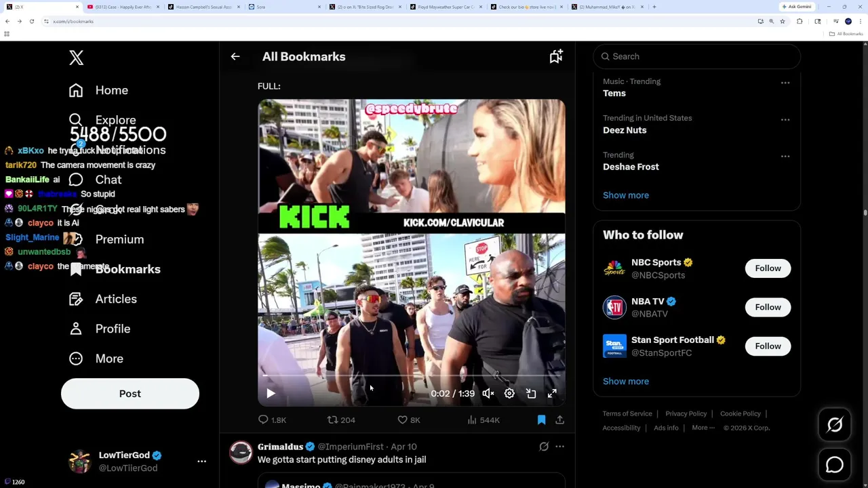
Task: Repost the post with 204 reposts
Action: click(341, 420)
